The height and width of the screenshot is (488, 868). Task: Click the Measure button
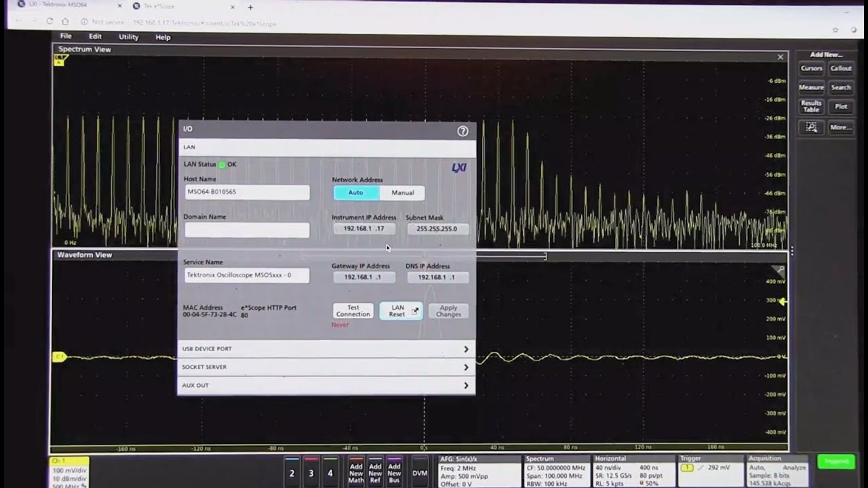[811, 87]
